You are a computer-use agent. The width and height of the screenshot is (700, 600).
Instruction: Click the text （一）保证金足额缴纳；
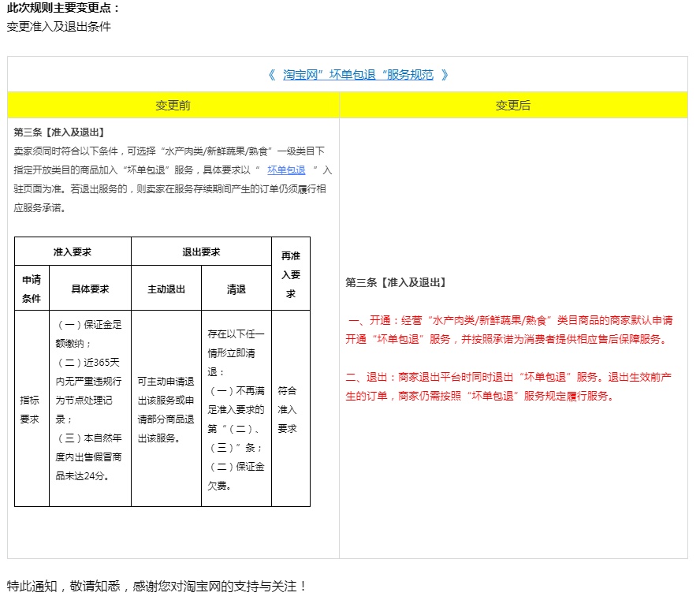(89, 334)
